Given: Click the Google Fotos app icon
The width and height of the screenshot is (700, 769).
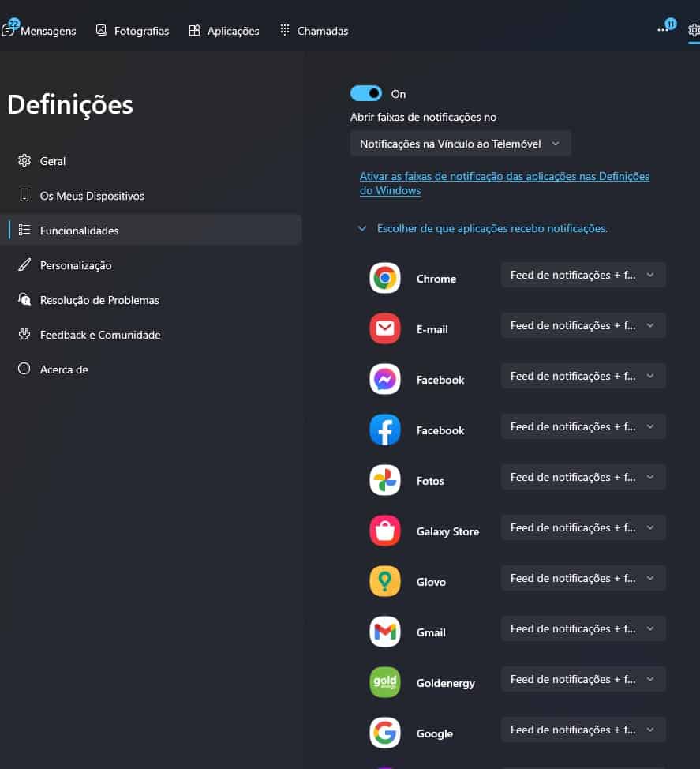Looking at the screenshot, I should click(385, 480).
